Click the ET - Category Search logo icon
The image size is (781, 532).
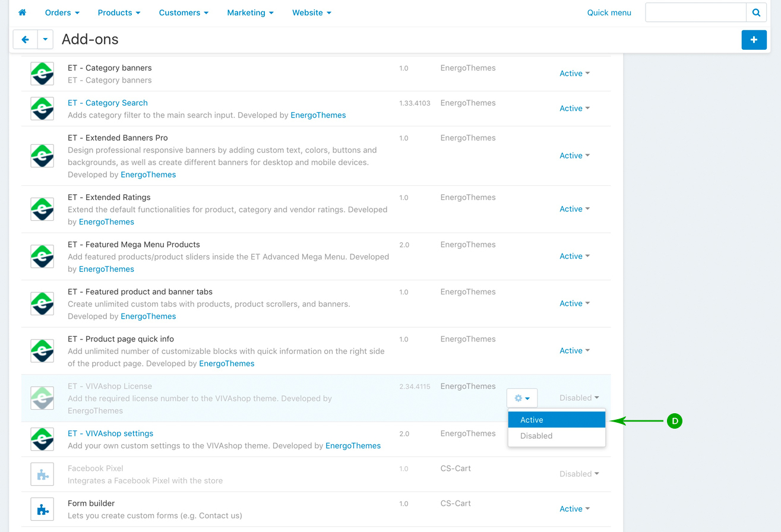pyautogui.click(x=42, y=109)
